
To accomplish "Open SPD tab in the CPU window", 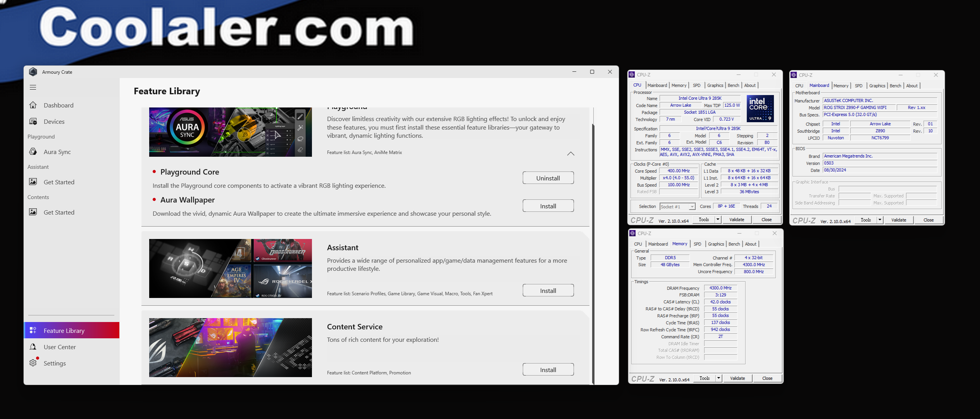I will (x=696, y=85).
